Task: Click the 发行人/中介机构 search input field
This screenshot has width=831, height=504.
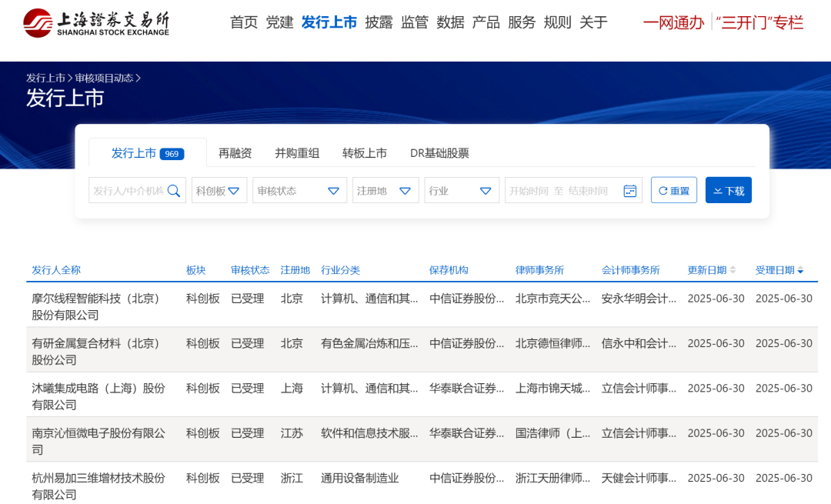Action: point(131,190)
